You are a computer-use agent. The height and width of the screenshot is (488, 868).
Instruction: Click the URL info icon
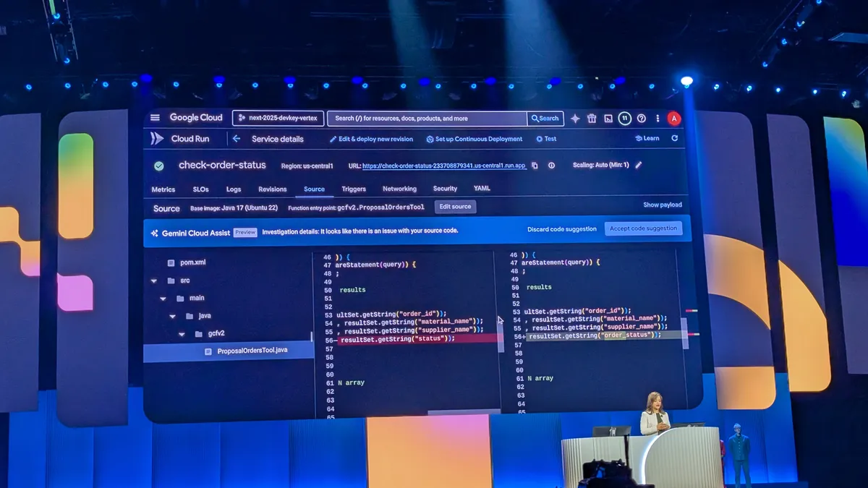pos(551,166)
